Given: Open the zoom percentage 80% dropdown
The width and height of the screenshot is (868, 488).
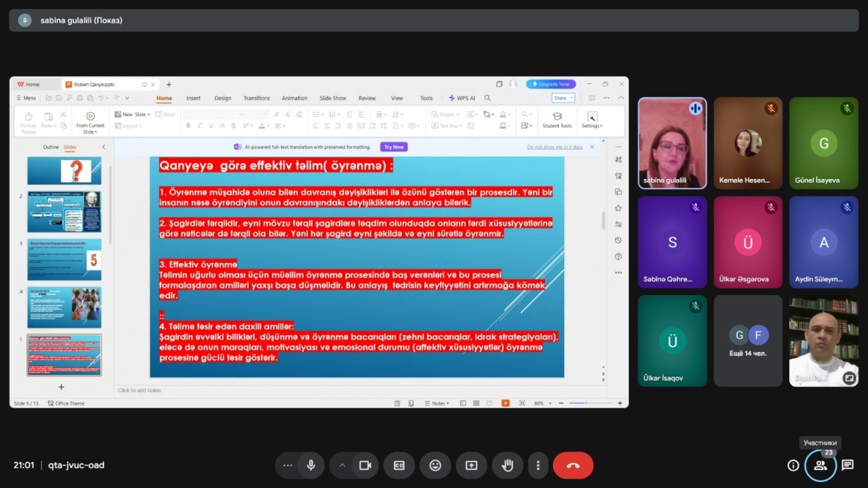Looking at the screenshot, I should pyautogui.click(x=541, y=403).
